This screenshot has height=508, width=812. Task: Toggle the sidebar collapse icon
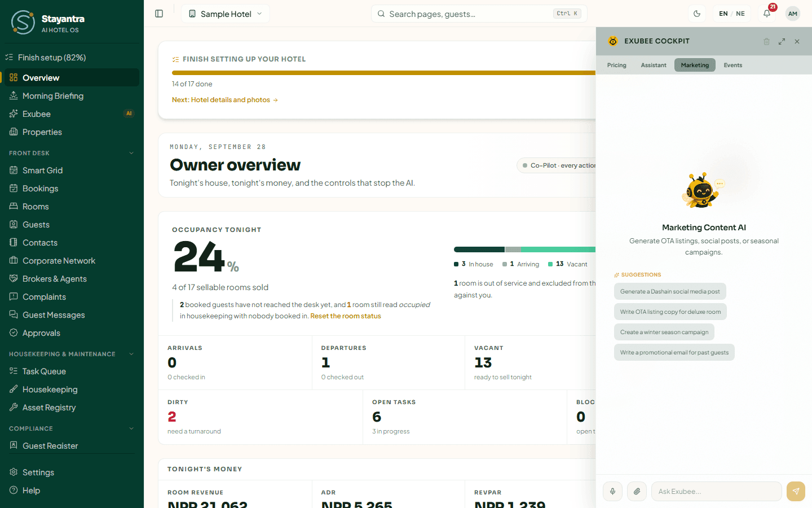(x=159, y=14)
